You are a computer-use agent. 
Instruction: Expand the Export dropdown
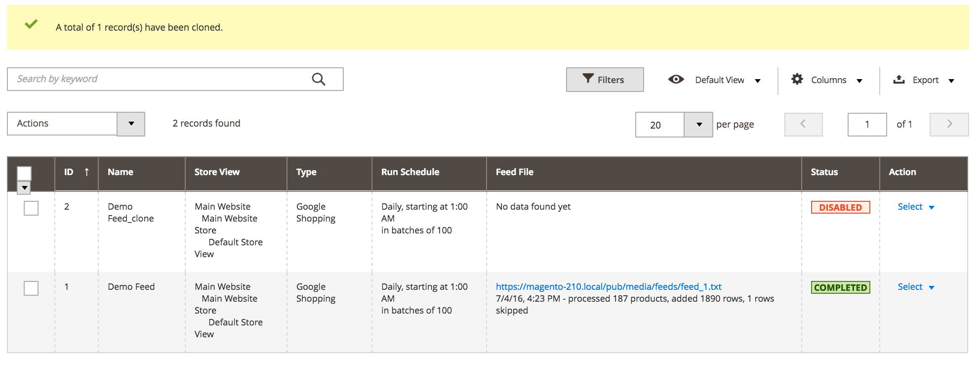coord(951,81)
